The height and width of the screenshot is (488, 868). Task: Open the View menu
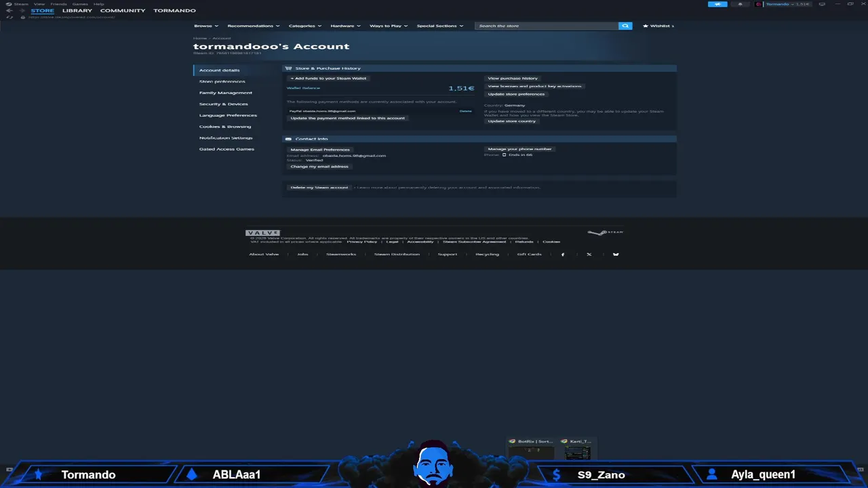39,4
